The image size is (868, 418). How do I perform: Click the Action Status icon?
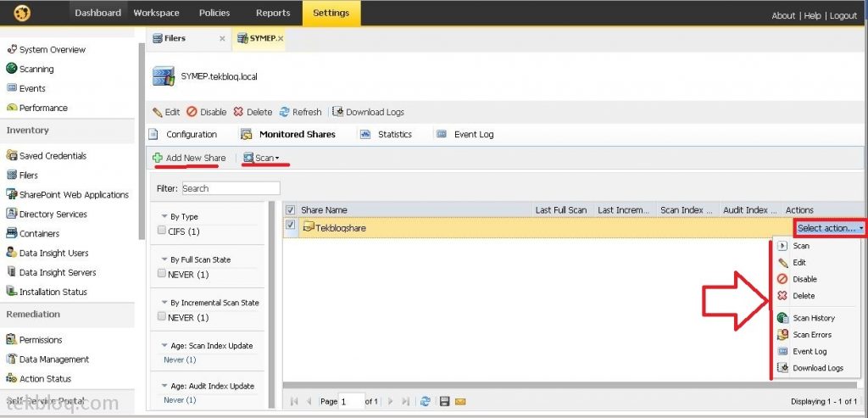[12, 378]
